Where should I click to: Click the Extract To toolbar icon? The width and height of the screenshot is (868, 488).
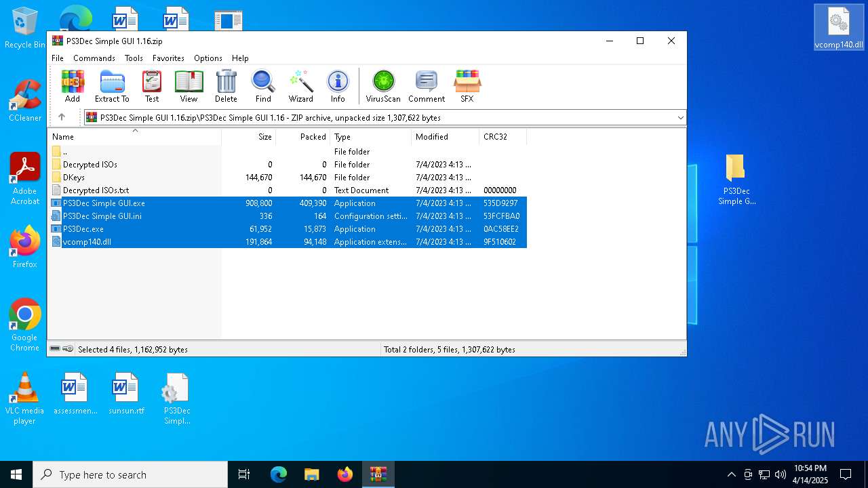point(112,86)
